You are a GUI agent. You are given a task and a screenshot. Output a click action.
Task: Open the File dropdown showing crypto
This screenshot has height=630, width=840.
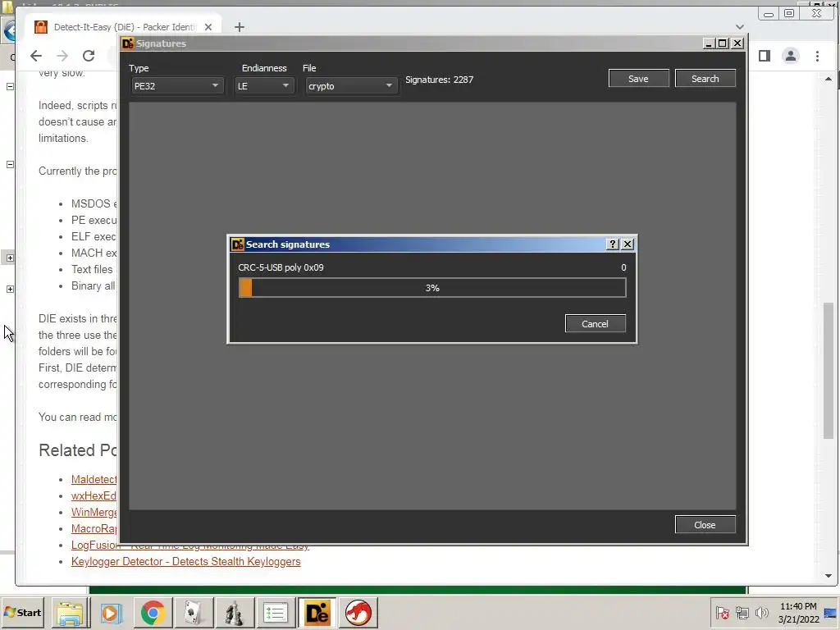click(x=351, y=85)
